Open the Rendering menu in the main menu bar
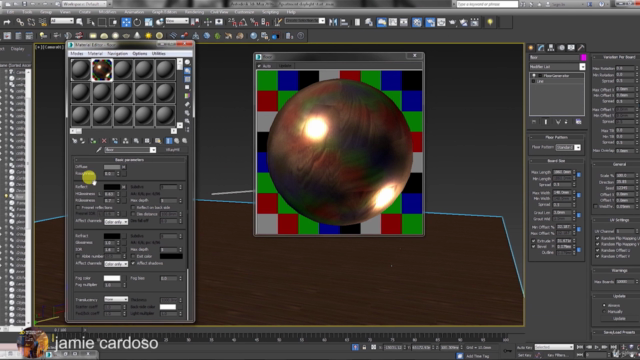 (x=194, y=12)
